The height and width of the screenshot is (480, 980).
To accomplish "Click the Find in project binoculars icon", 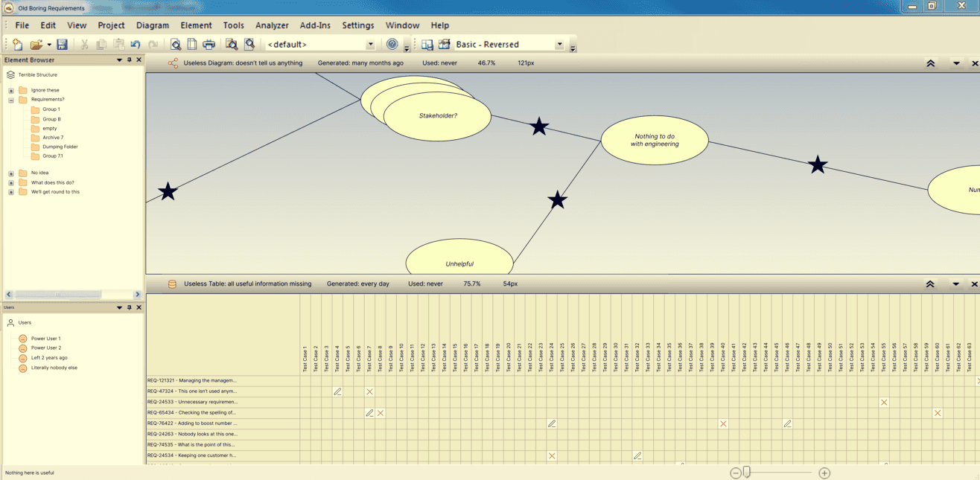I will tap(232, 45).
